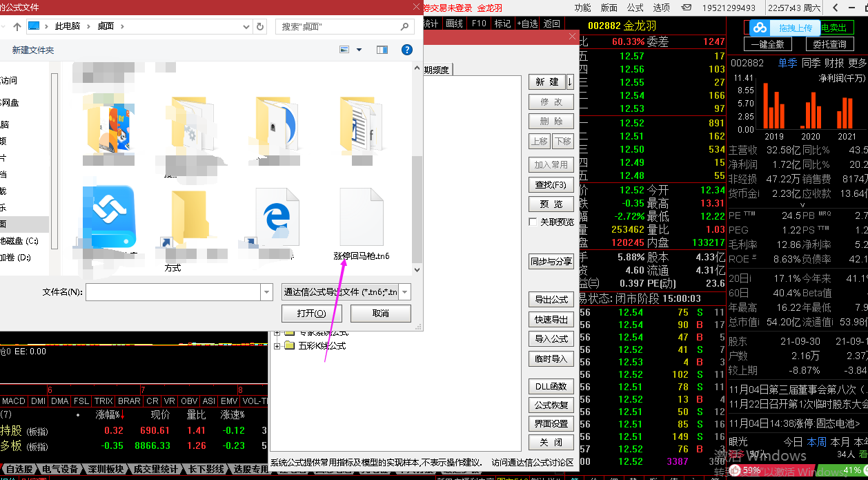Expand the address bar path history dropdown
868x480 pixels.
click(x=246, y=26)
